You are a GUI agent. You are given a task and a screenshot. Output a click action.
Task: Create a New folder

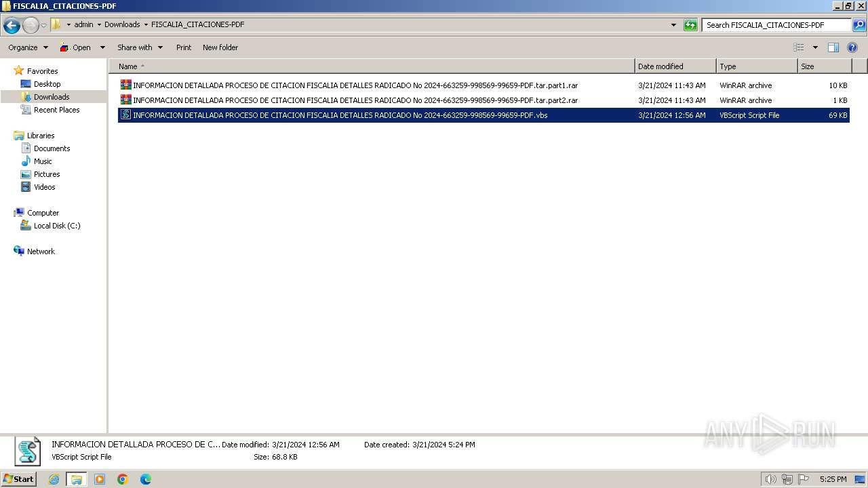(220, 47)
